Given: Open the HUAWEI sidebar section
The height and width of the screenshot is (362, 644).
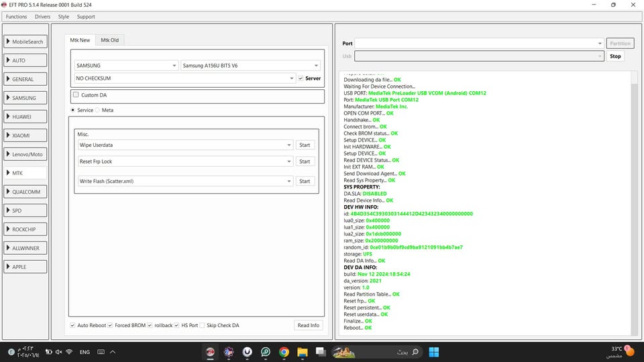Looking at the screenshot, I should pyautogui.click(x=25, y=117).
